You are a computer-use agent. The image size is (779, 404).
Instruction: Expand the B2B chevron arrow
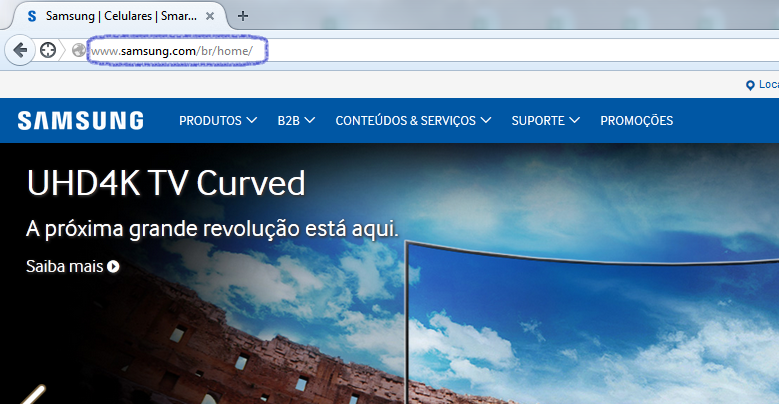click(x=310, y=120)
